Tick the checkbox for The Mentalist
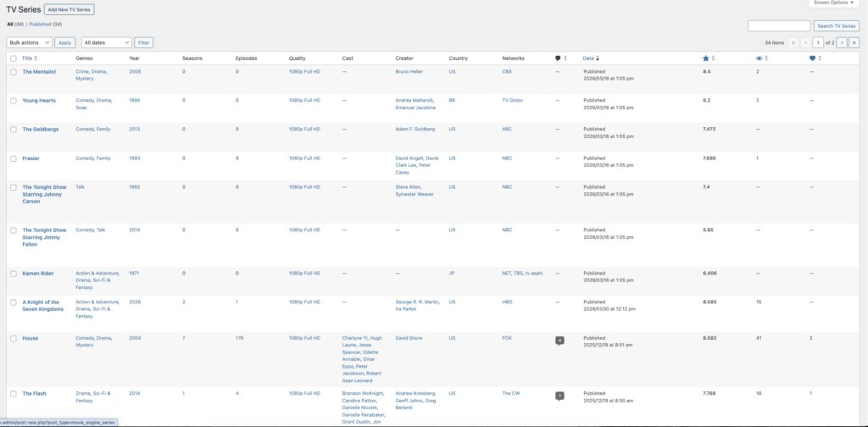Screen dimensions: 868x427 click(x=13, y=72)
